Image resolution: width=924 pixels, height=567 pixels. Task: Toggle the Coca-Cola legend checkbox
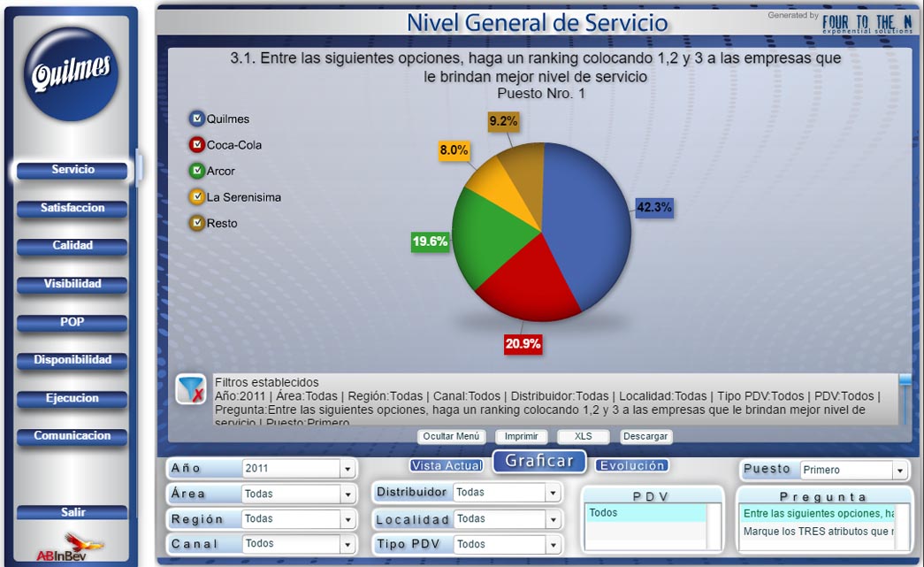(197, 144)
